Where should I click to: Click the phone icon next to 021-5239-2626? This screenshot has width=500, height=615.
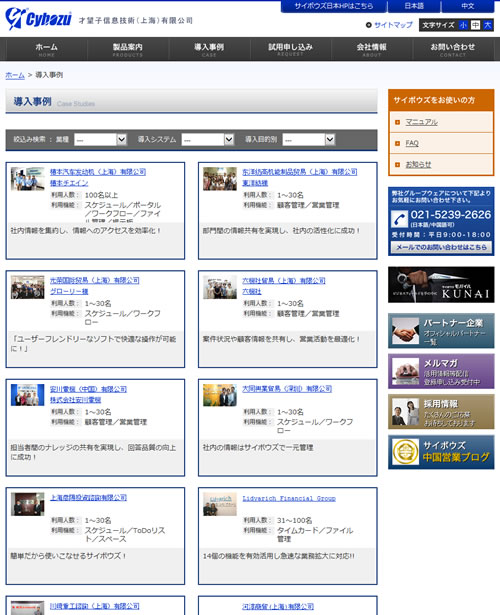coord(400,219)
